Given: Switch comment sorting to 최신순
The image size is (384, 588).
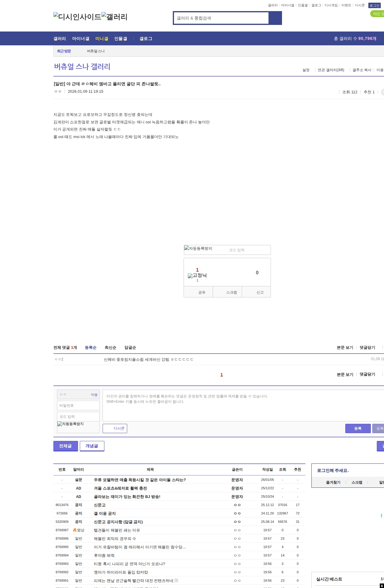Looking at the screenshot, I should pyautogui.click(x=110, y=348).
